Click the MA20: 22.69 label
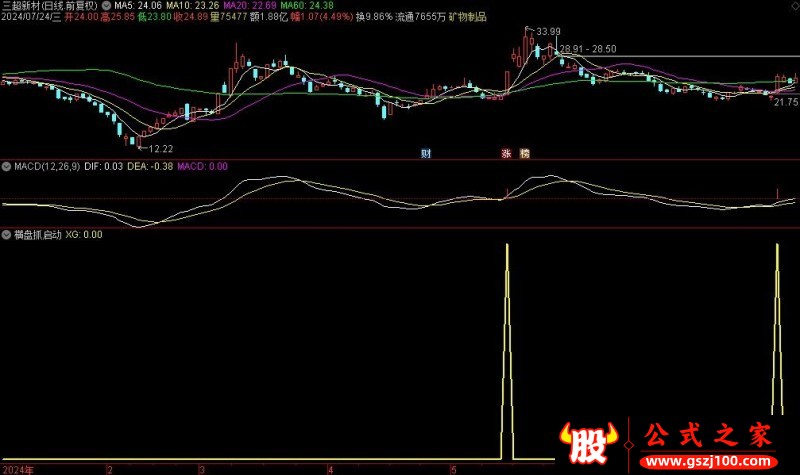The width and height of the screenshot is (800, 475). pyautogui.click(x=250, y=6)
